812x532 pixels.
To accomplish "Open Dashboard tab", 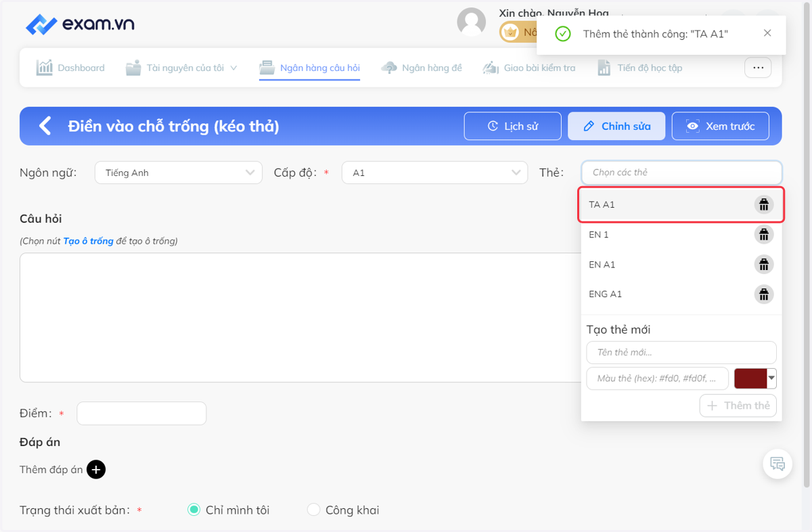I will point(71,68).
